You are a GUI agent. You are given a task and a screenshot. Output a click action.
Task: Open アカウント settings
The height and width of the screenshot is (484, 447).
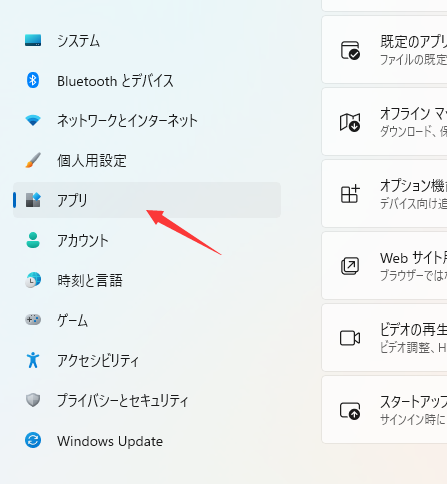pyautogui.click(x=147, y=240)
